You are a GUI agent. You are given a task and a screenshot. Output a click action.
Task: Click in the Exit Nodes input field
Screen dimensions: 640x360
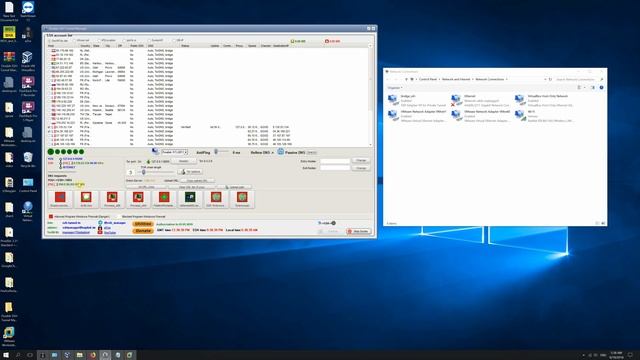[335, 168]
